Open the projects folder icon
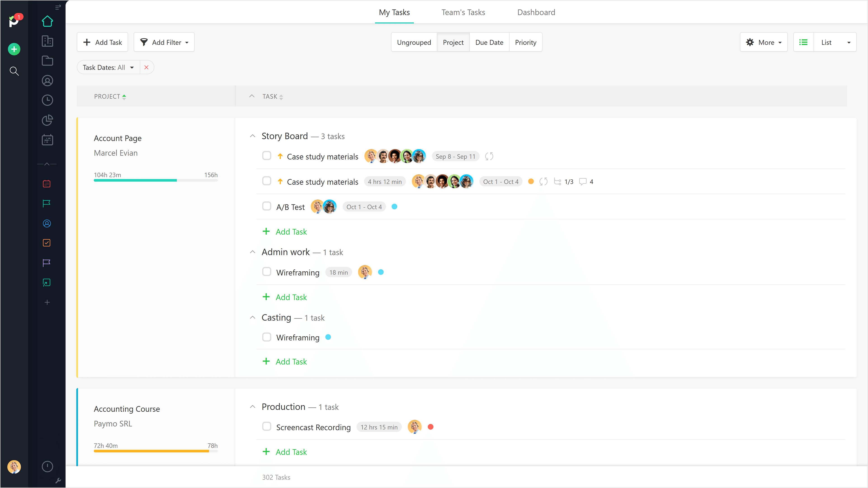868x488 pixels. [x=47, y=61]
